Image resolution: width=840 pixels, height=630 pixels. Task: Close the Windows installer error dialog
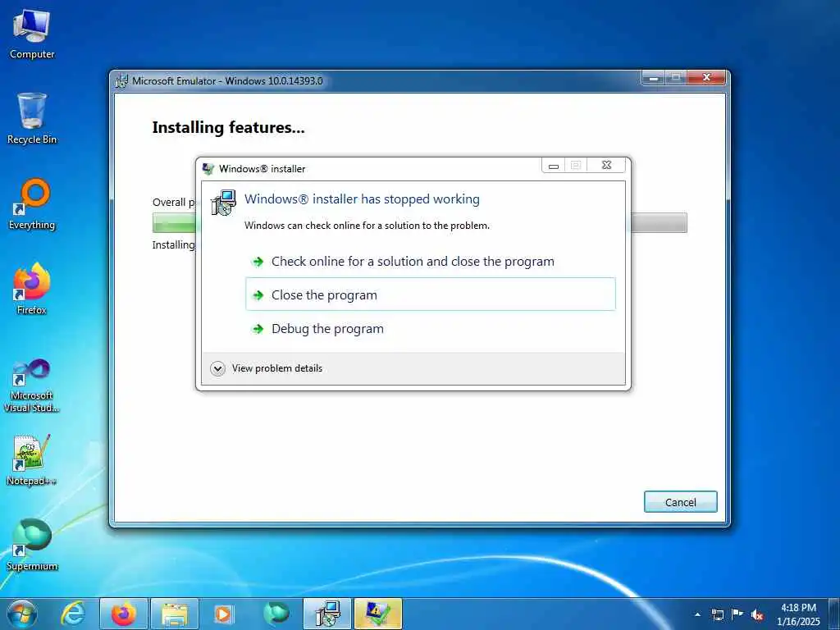click(606, 165)
